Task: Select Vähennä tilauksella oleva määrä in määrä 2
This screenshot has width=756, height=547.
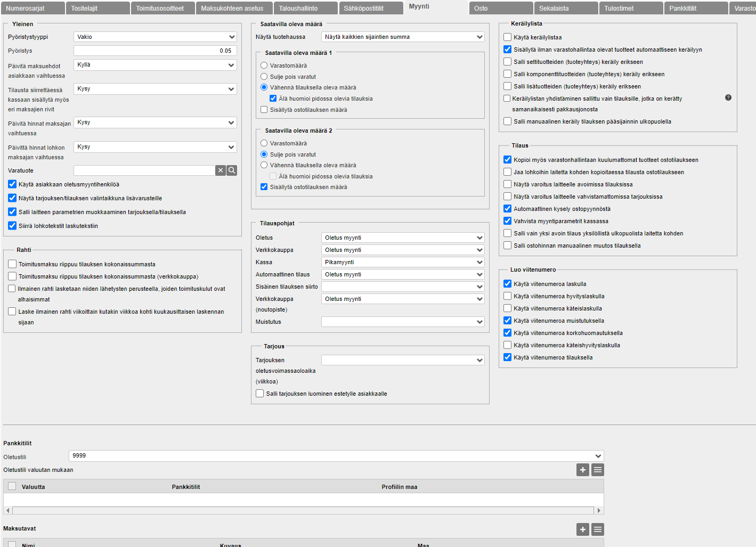Action: pyautogui.click(x=264, y=165)
